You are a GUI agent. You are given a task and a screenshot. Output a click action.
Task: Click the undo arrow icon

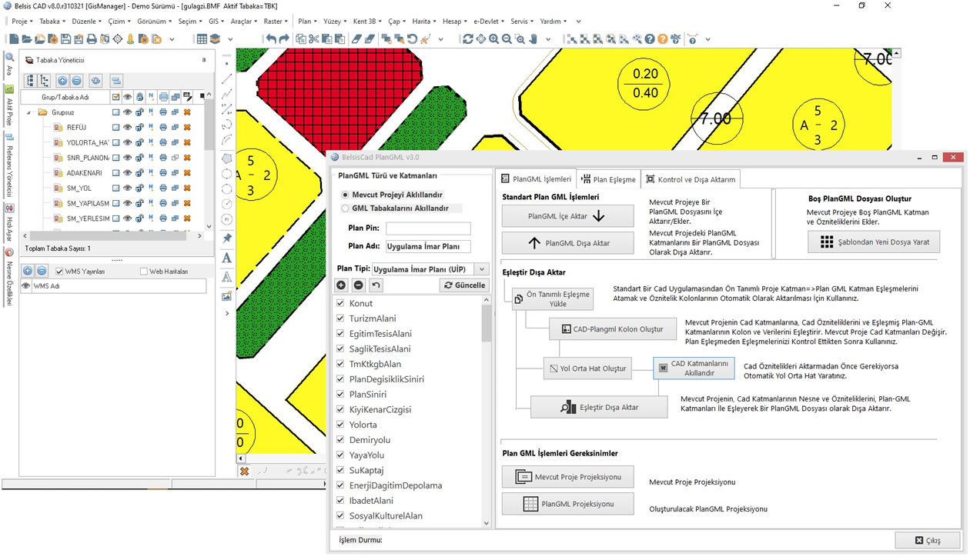[x=270, y=38]
